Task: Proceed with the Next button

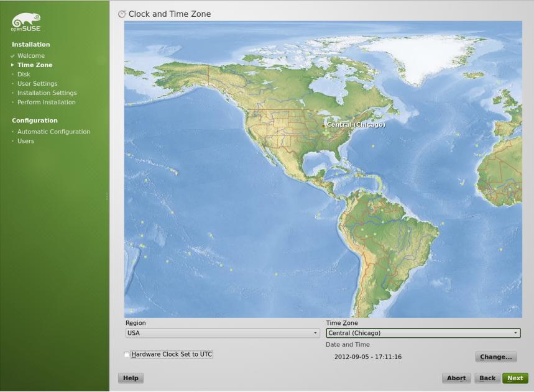Action: (515, 378)
